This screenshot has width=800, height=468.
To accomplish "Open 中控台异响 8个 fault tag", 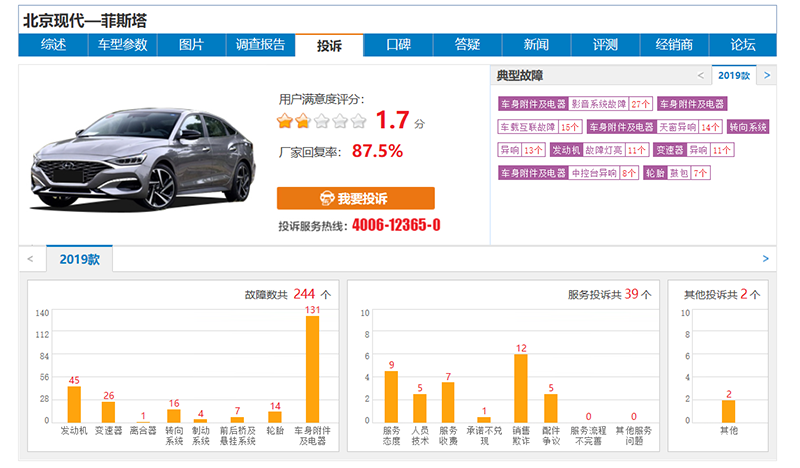I will click(568, 173).
